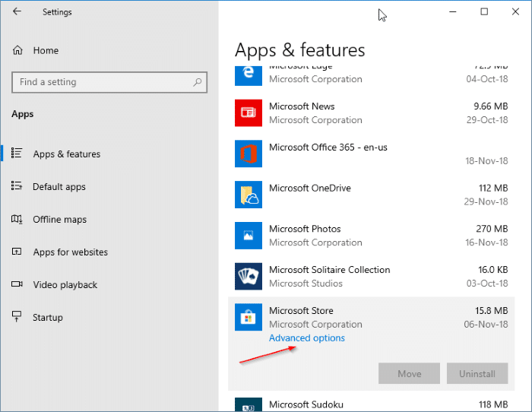This screenshot has width=532, height=412.
Task: Click the Default apps icon
Action: pos(17,185)
